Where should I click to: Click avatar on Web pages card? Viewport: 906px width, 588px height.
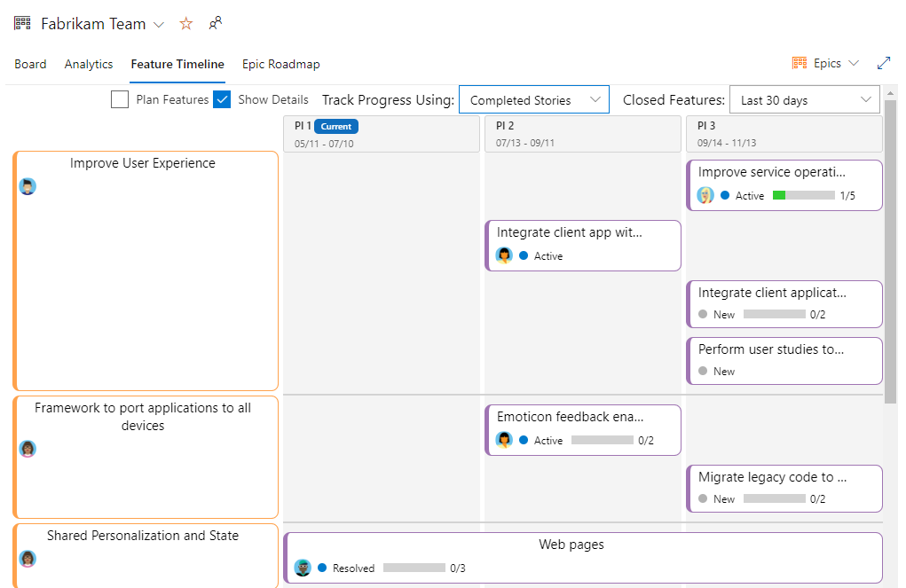[303, 568]
